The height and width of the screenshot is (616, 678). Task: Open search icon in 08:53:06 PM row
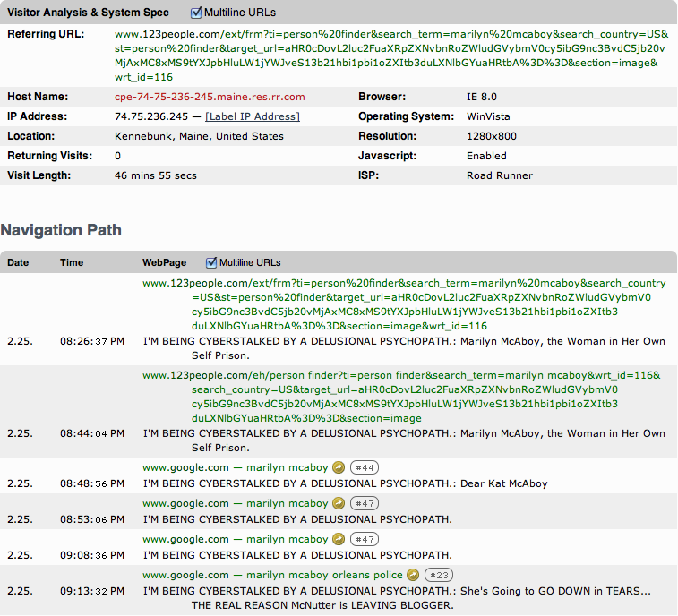[339, 503]
